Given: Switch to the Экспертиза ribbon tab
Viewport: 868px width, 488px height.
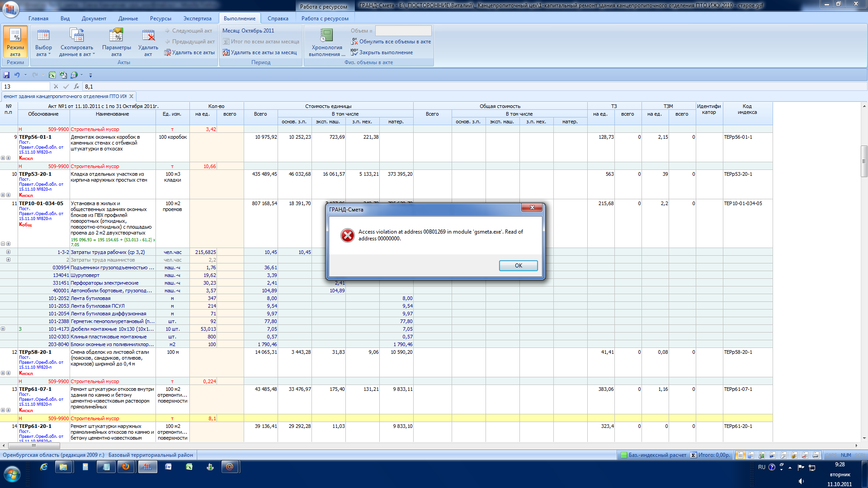Looking at the screenshot, I should pos(197,19).
